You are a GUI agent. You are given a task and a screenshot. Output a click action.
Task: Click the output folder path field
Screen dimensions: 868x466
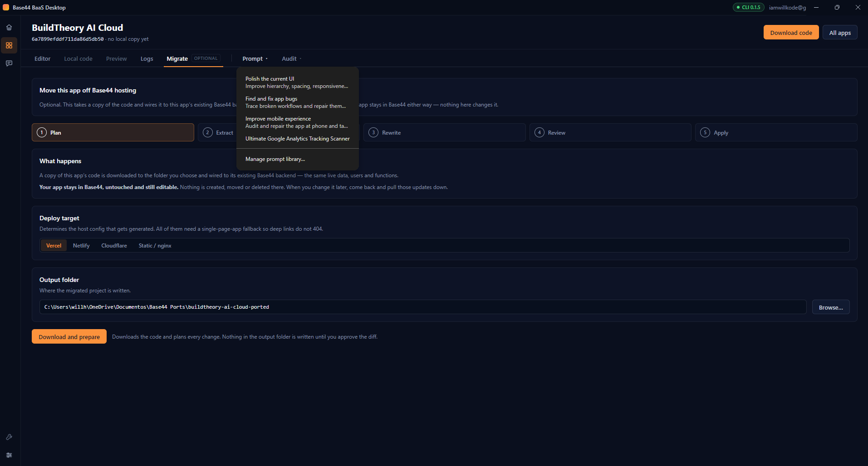tap(423, 307)
